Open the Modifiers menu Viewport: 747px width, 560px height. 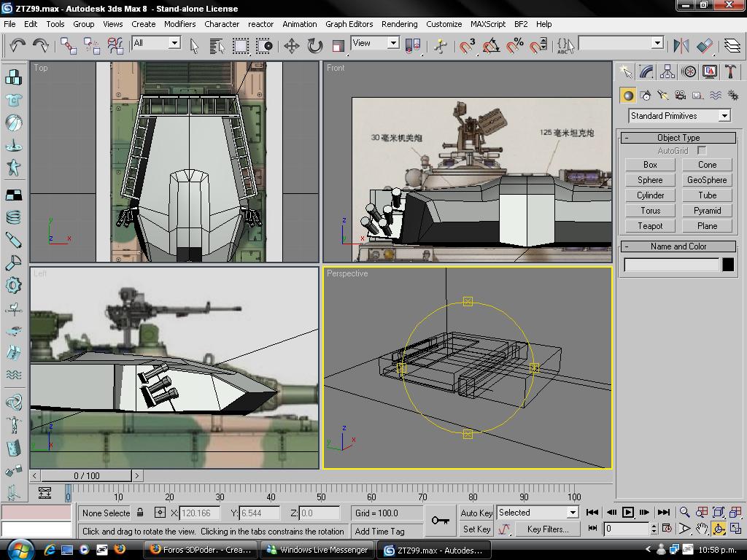pyautogui.click(x=179, y=24)
